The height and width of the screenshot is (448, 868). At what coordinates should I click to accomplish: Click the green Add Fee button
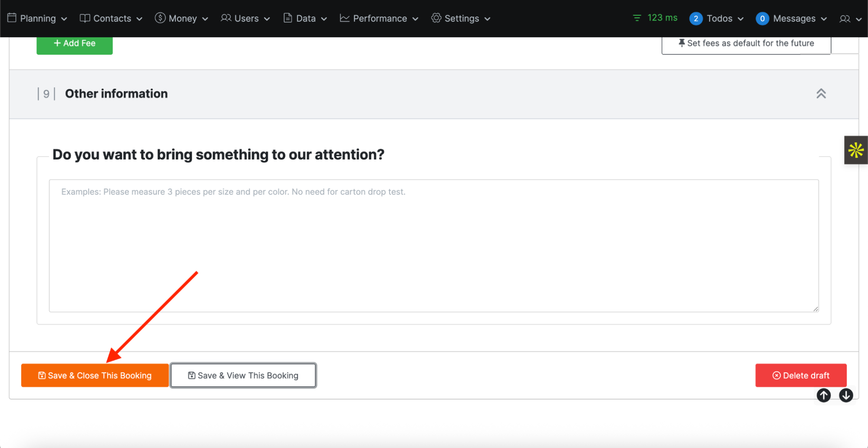[75, 44]
